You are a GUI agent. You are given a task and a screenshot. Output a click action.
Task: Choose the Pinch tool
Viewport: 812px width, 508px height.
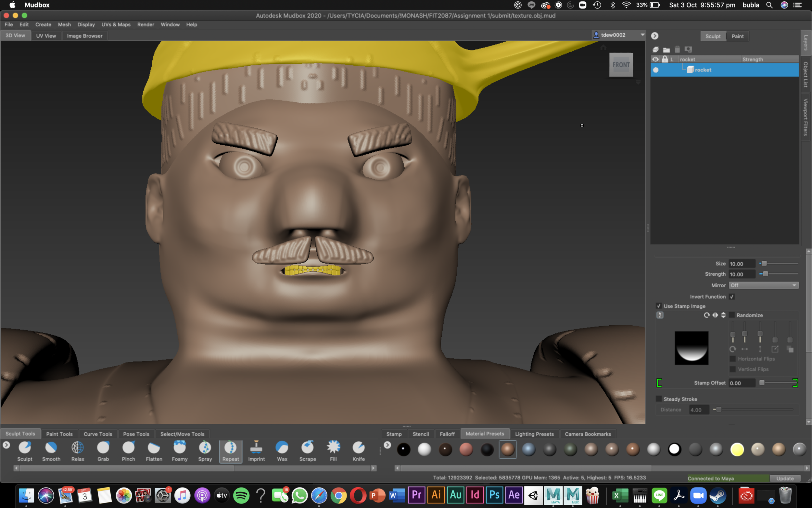(x=128, y=451)
